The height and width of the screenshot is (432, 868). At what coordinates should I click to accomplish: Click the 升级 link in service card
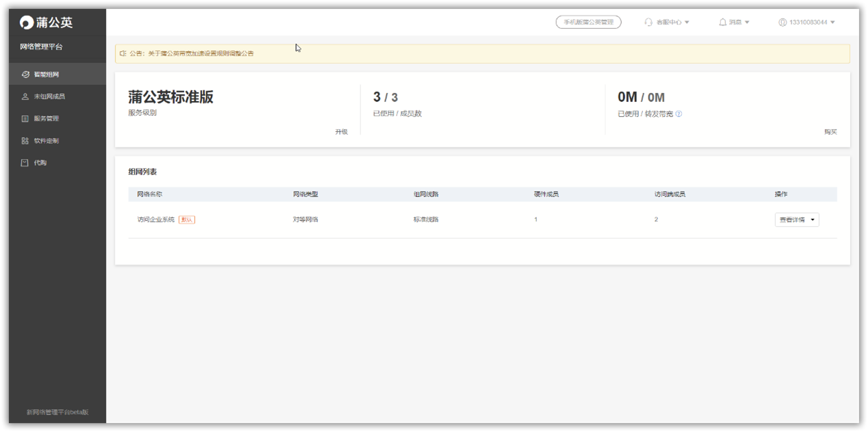[x=341, y=132]
